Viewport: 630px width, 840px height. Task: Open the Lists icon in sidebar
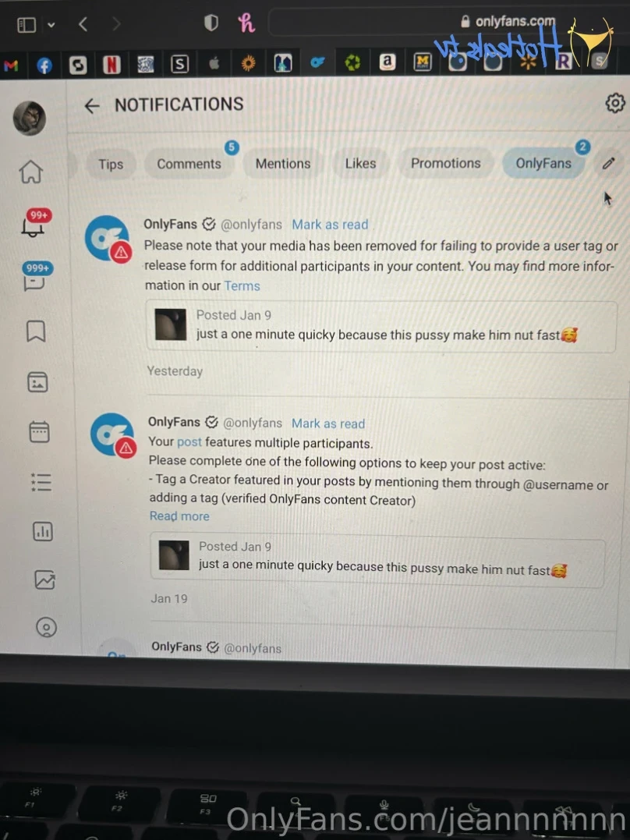(41, 481)
